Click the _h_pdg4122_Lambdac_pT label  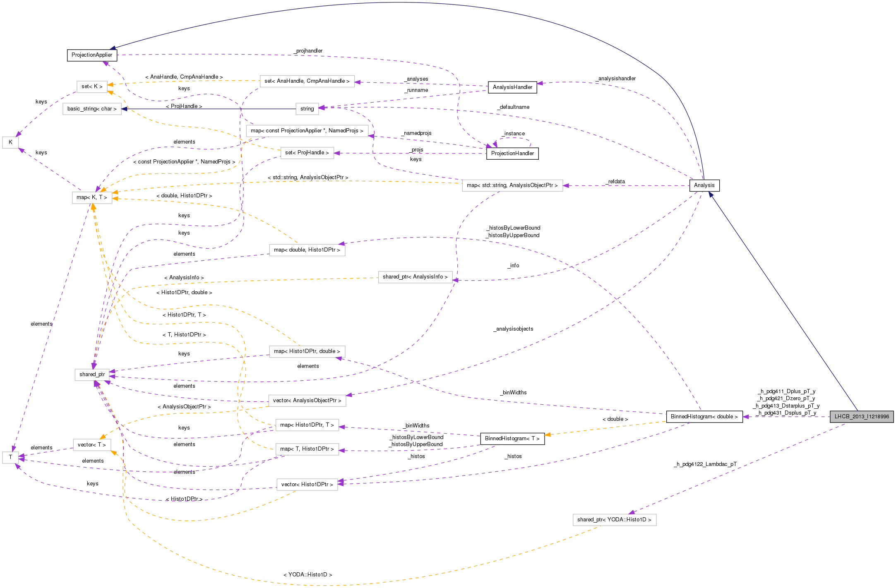click(705, 464)
